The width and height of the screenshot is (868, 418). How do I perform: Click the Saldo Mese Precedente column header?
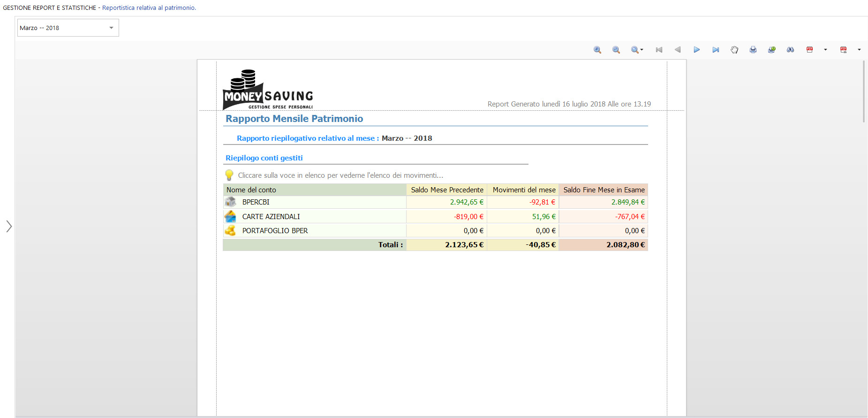coord(447,190)
